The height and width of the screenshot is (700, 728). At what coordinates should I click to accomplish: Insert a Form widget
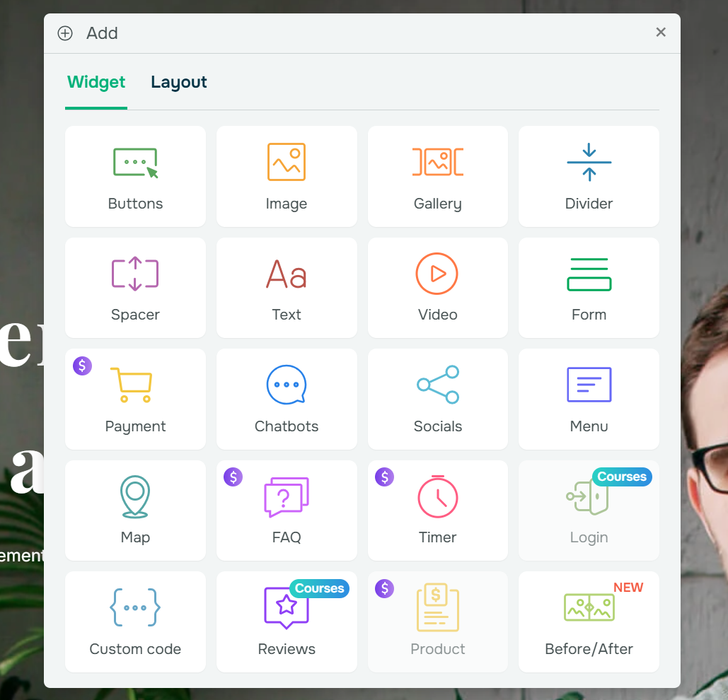[589, 288]
